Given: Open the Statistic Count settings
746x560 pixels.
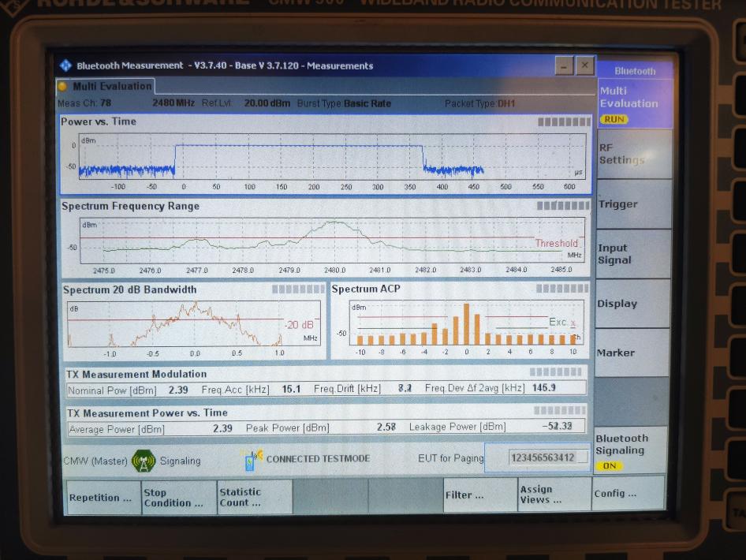Looking at the screenshot, I should [x=255, y=497].
